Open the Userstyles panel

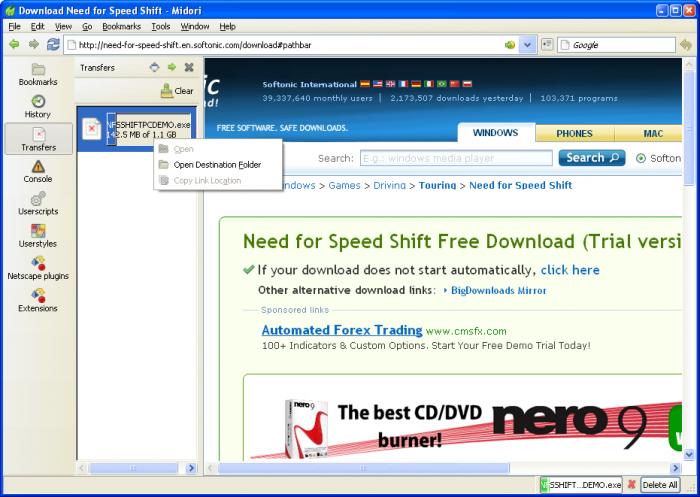click(x=38, y=236)
